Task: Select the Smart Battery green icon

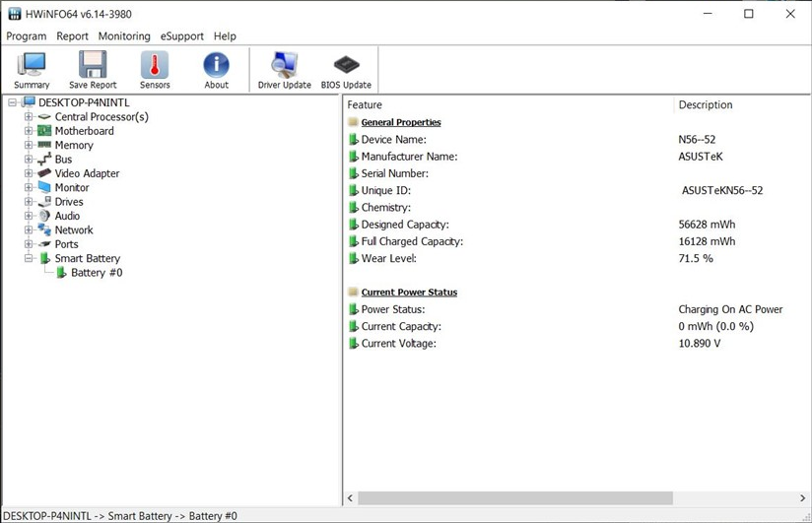Action: (45, 258)
